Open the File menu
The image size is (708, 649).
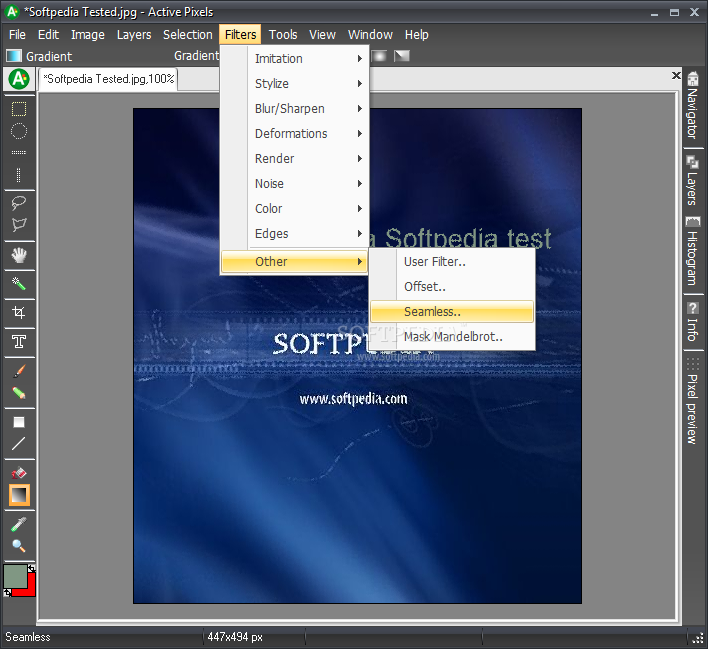(x=17, y=35)
